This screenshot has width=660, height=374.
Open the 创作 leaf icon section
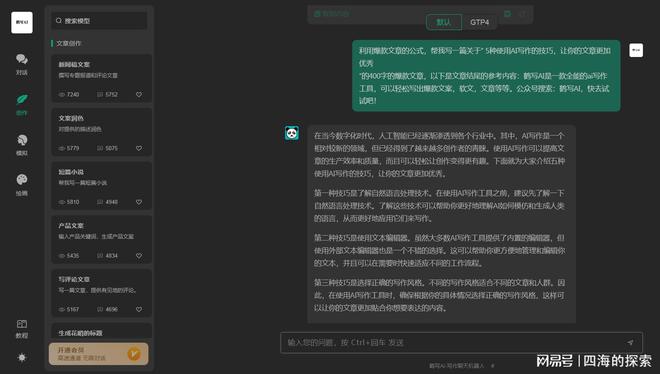(x=22, y=104)
